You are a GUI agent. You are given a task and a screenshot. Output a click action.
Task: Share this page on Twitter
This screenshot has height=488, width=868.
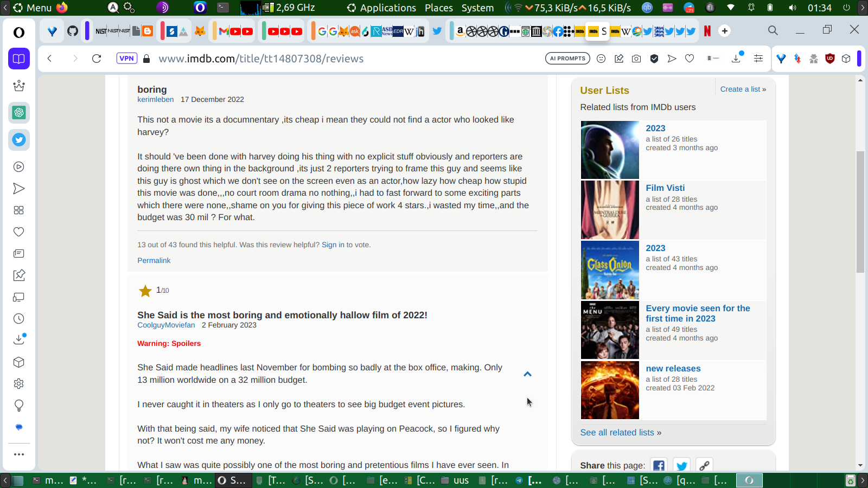[x=682, y=465]
